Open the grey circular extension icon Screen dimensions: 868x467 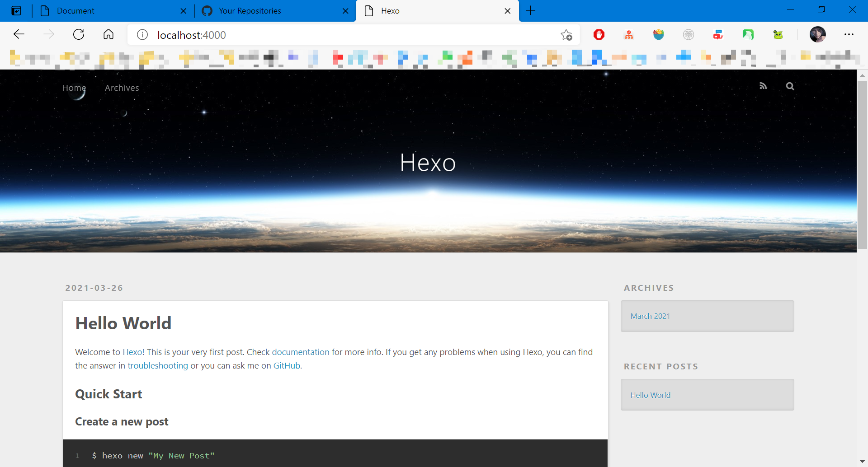(689, 34)
